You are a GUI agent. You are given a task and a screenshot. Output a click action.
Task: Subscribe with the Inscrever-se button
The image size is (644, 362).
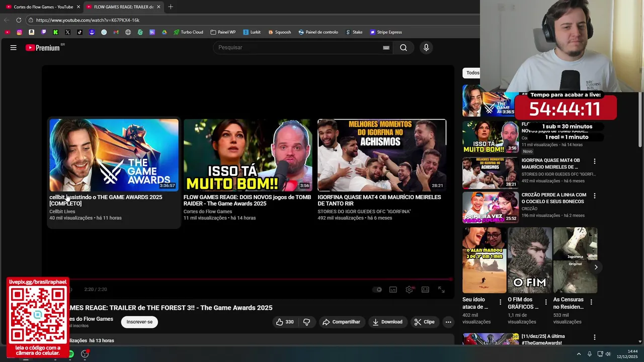pyautogui.click(x=139, y=322)
